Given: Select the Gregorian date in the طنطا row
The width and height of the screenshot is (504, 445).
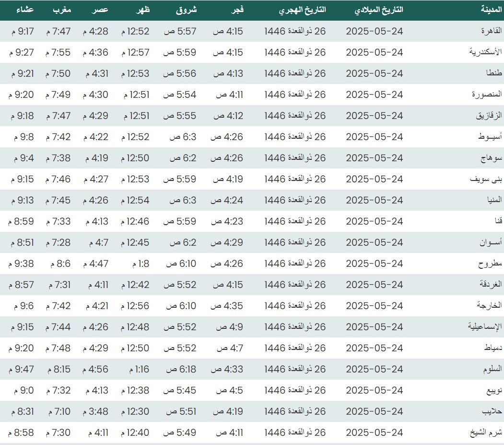Looking at the screenshot, I should tap(375, 73).
